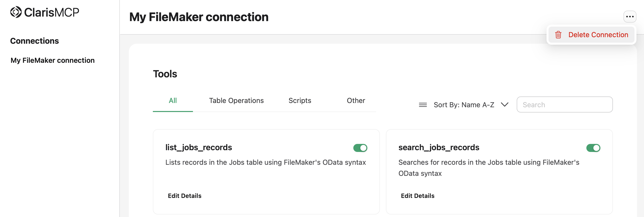
Task: Click the My FileMaker connection page heading
Action: (199, 17)
